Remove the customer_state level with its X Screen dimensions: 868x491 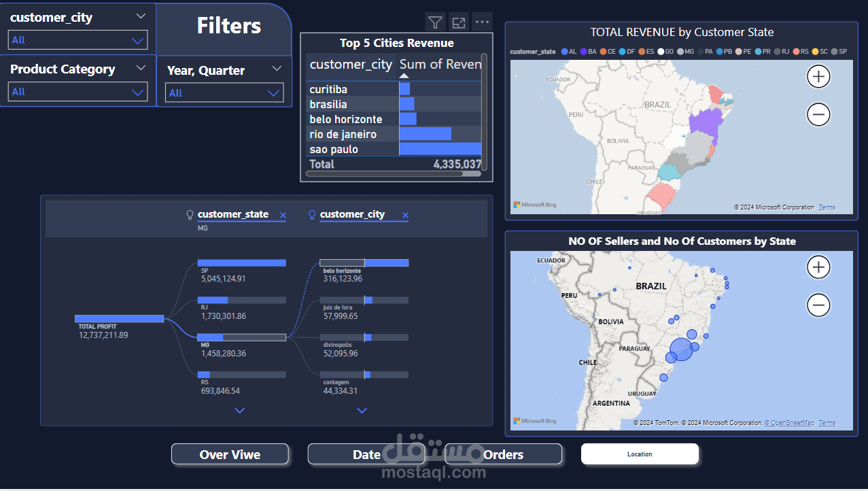(x=283, y=215)
